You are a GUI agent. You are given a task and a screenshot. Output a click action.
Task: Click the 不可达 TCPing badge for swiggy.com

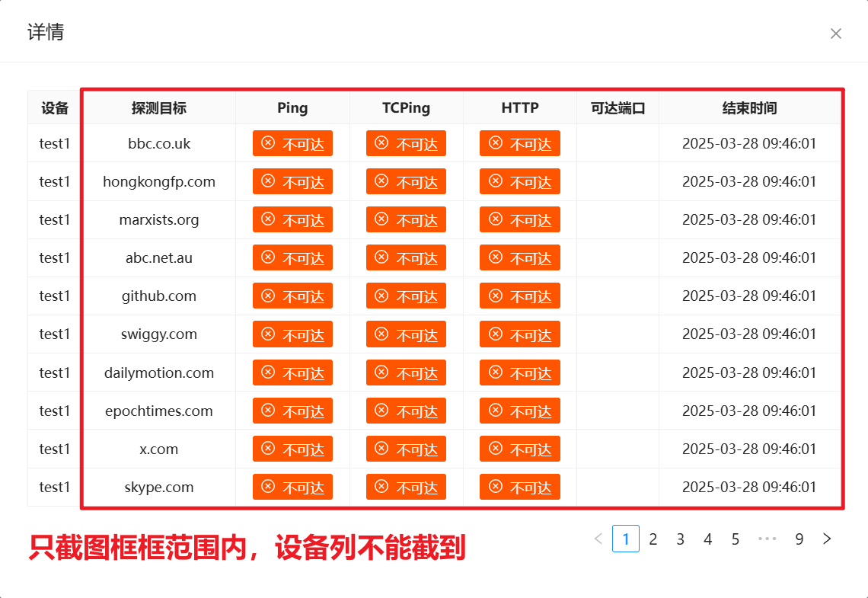[406, 334]
